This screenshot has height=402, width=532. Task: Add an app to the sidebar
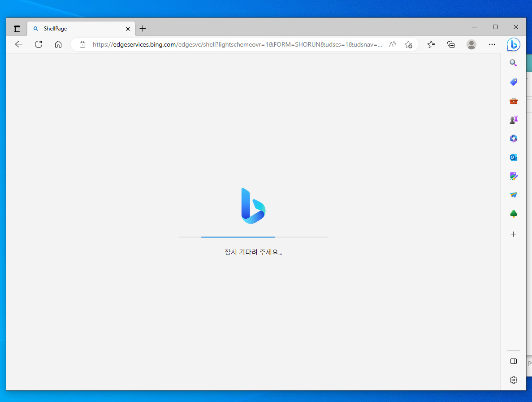coord(513,234)
